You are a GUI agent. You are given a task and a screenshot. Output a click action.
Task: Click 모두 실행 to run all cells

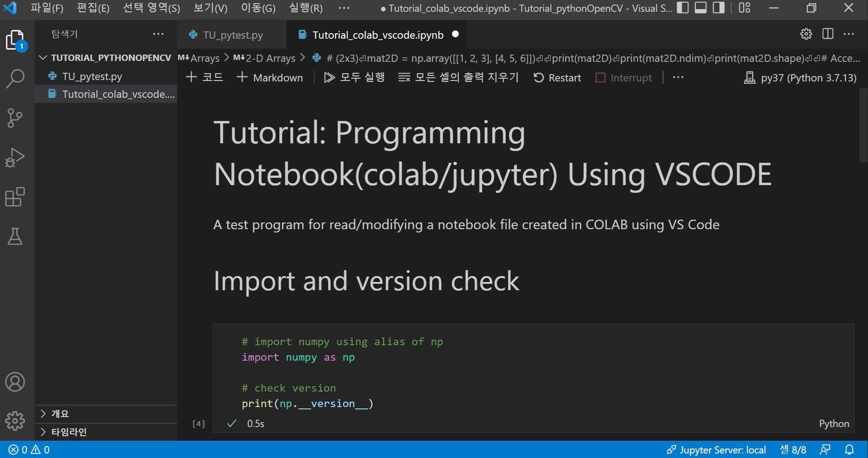354,78
